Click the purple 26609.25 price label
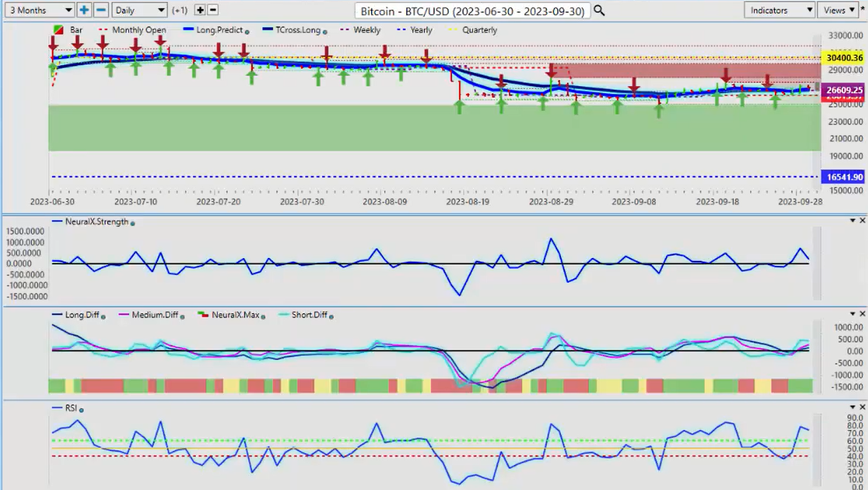The image size is (868, 490). [843, 89]
